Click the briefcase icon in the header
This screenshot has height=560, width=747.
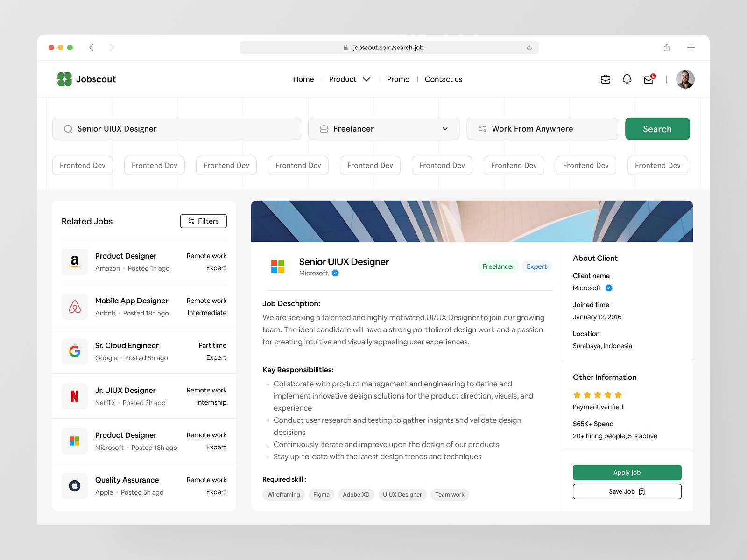tap(605, 79)
